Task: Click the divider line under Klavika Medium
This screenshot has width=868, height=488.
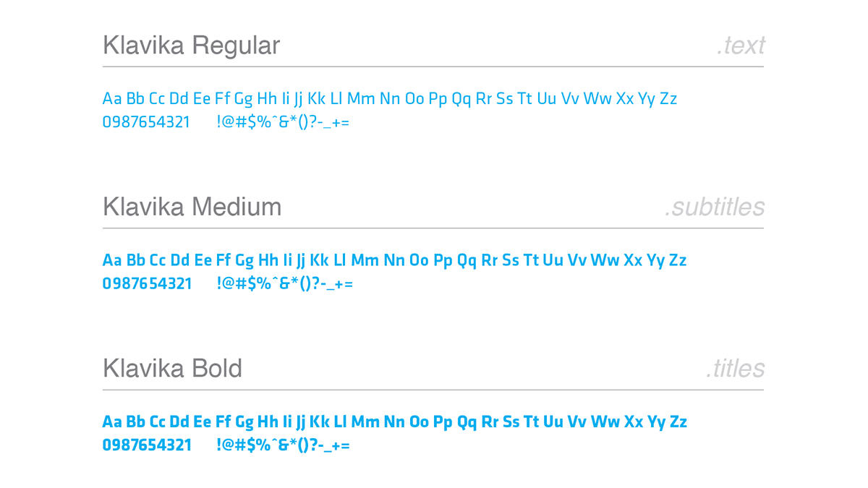Action: click(433, 228)
